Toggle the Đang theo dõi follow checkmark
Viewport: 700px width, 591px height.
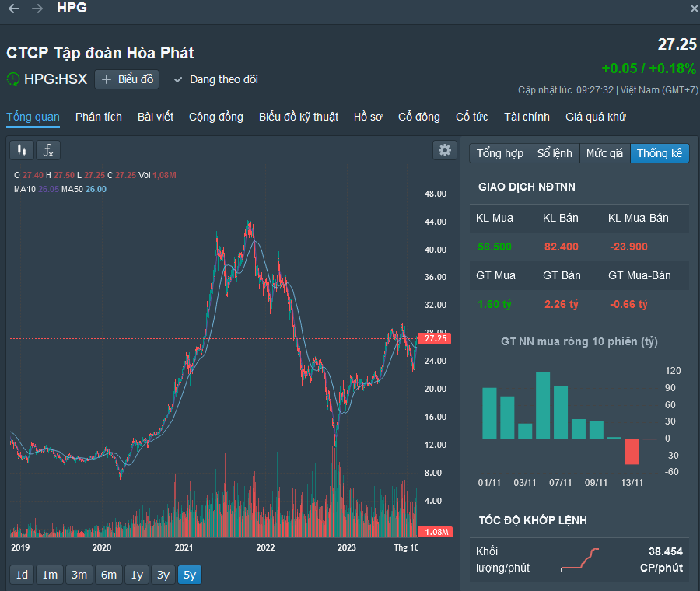pyautogui.click(x=177, y=79)
